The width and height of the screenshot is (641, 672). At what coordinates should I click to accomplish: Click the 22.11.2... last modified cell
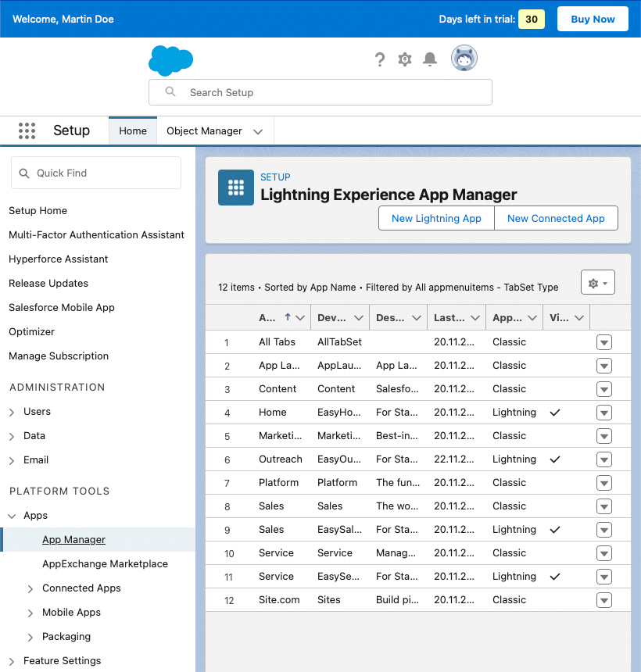(454, 459)
